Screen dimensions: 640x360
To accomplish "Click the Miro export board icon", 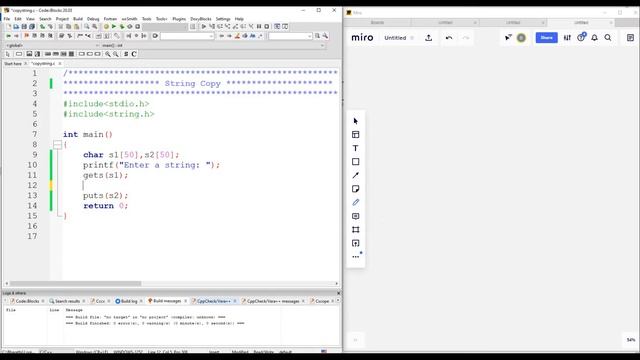I will (429, 38).
